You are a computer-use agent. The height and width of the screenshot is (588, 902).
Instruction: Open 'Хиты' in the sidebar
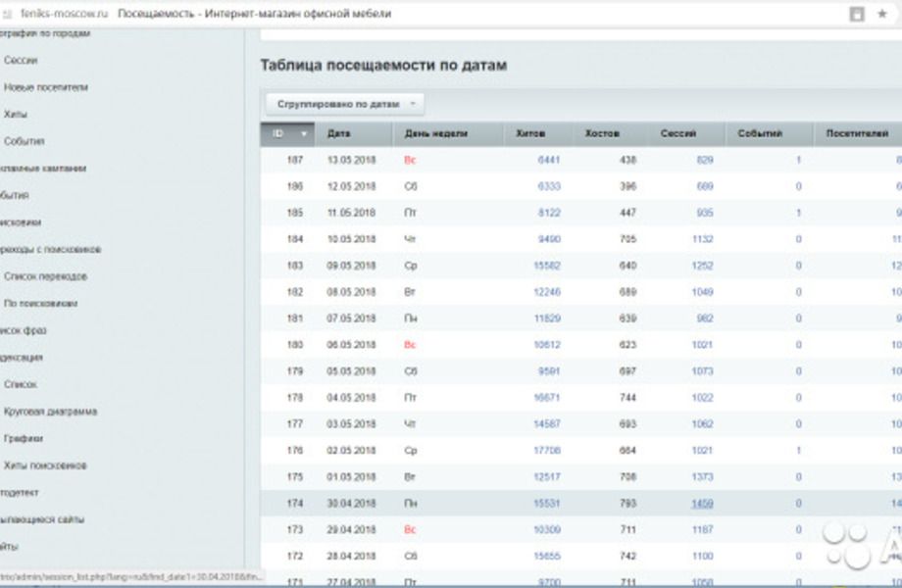[16, 114]
